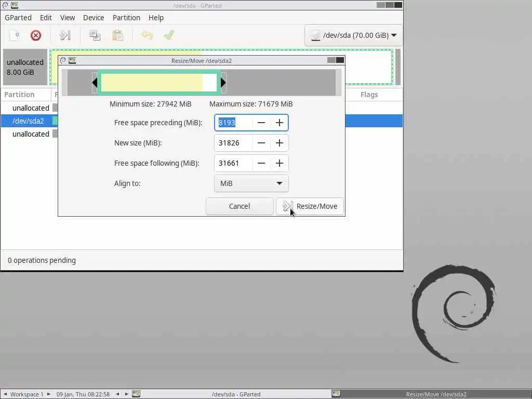The height and width of the screenshot is (399, 532).
Task: Click the yellow used-space area in resize graphic
Action: coord(152,83)
